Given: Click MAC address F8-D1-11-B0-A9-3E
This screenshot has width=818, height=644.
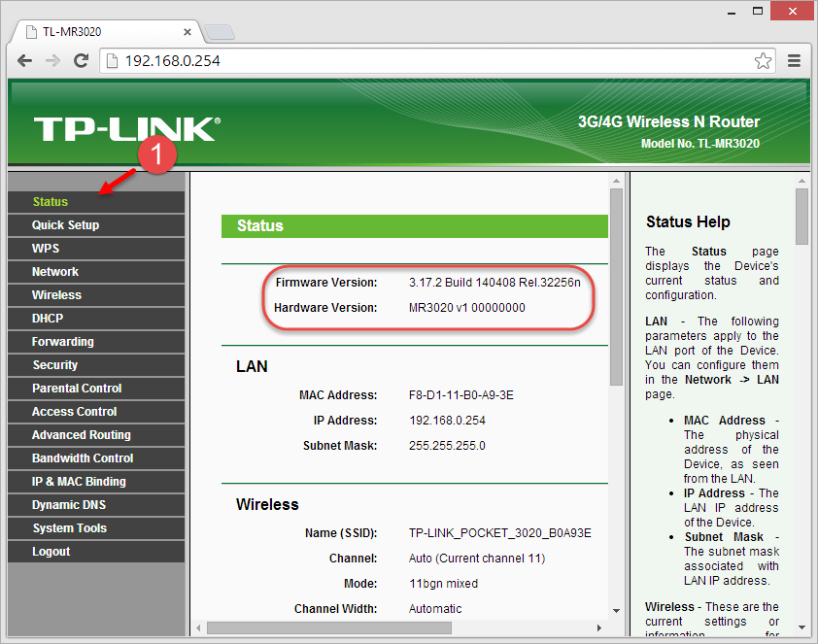Looking at the screenshot, I should [x=461, y=395].
